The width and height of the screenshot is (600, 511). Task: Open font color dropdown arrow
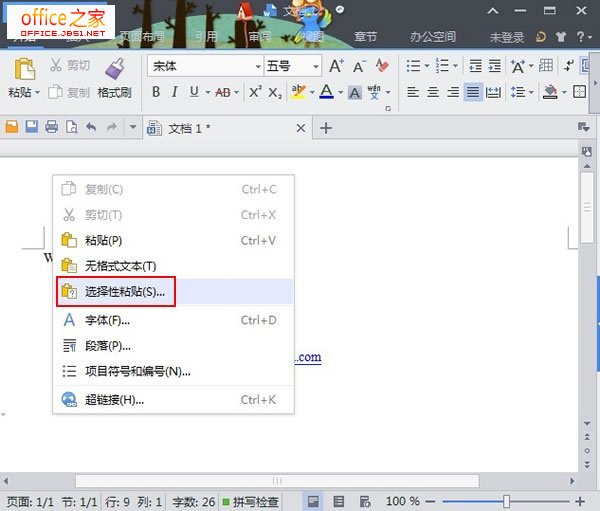click(x=340, y=92)
